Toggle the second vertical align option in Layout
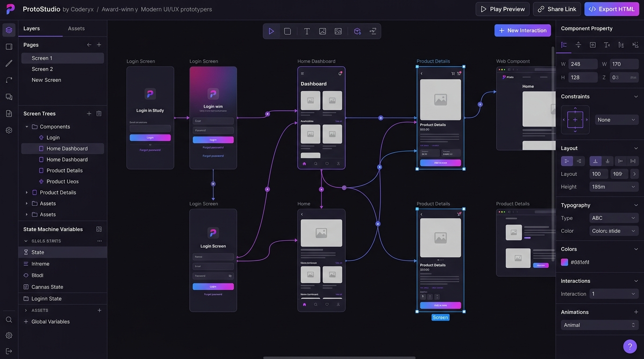 click(607, 161)
